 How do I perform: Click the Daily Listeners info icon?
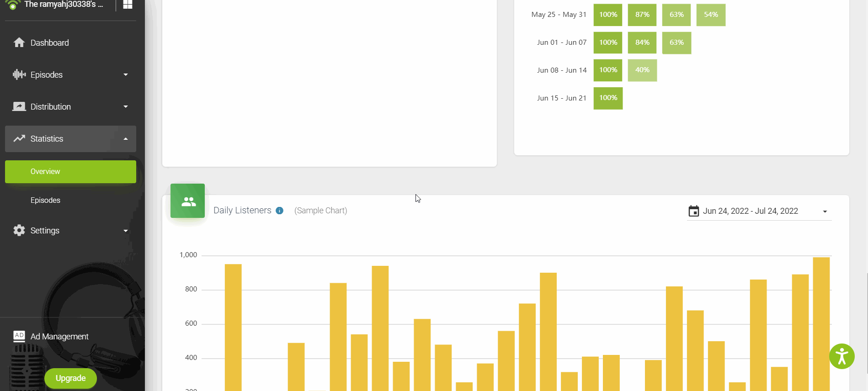pos(280,211)
